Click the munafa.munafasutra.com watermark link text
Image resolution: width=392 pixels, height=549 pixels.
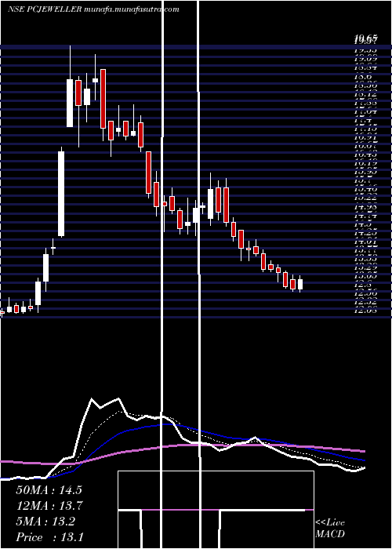[x=132, y=9]
